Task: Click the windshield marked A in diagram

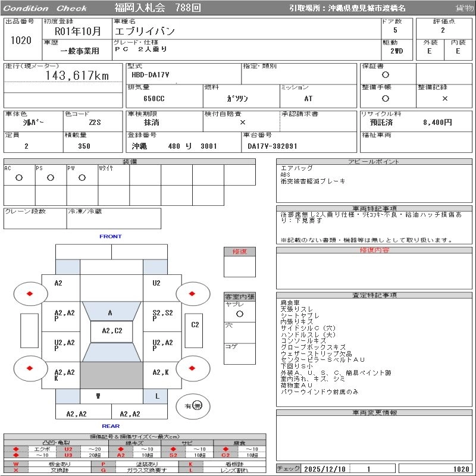Action: click(x=111, y=311)
